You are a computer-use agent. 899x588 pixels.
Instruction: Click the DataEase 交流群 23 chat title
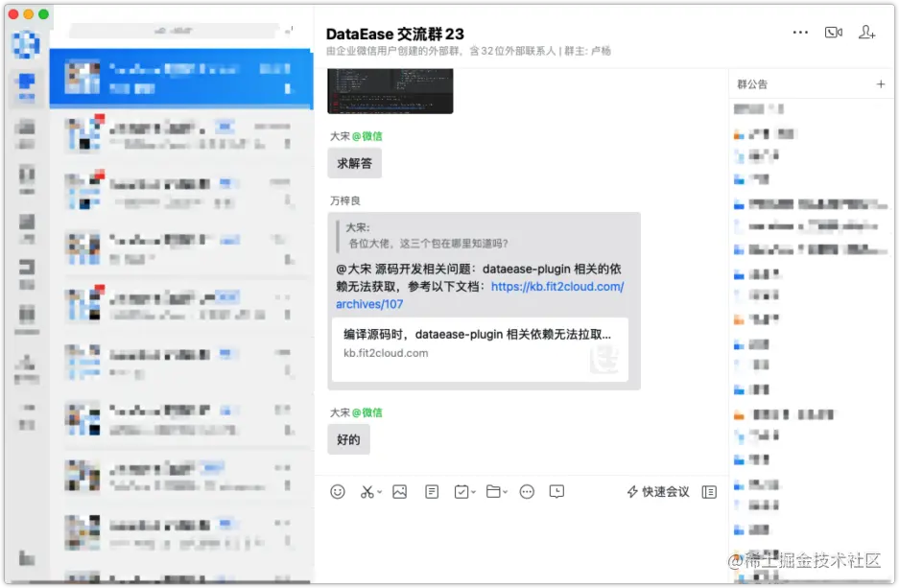pos(395,34)
